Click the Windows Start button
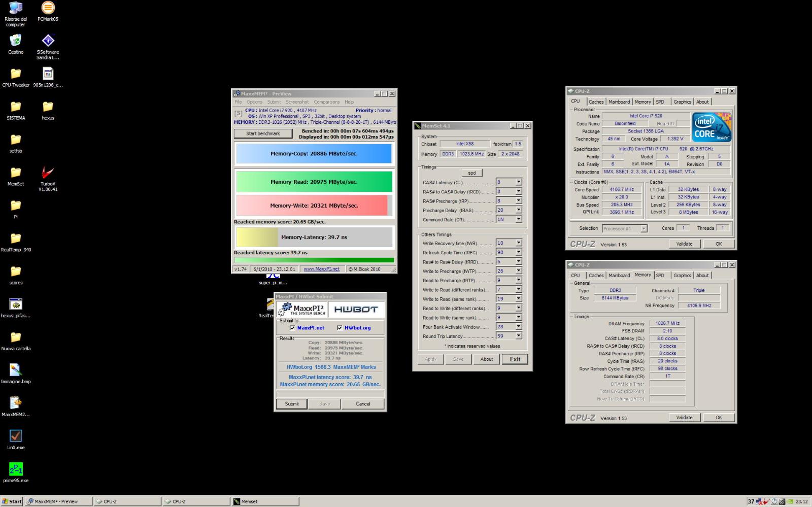 tap(12, 501)
